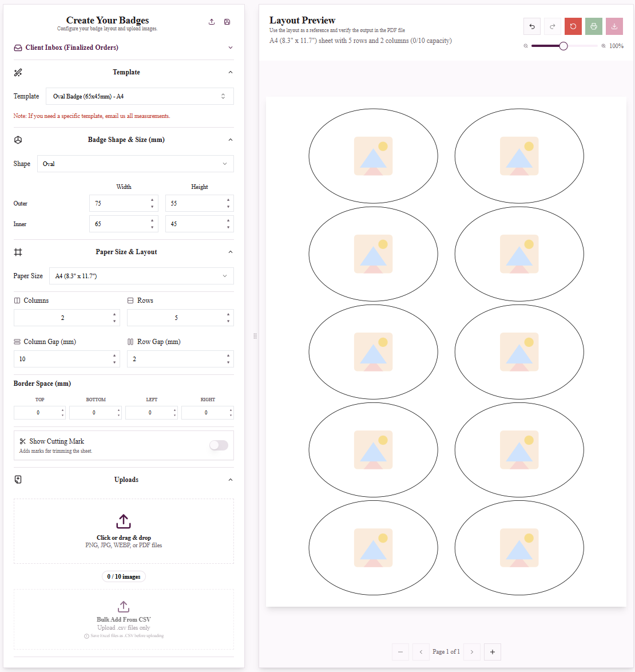Click the undo button in Layout Preview
635x672 pixels.
point(532,26)
